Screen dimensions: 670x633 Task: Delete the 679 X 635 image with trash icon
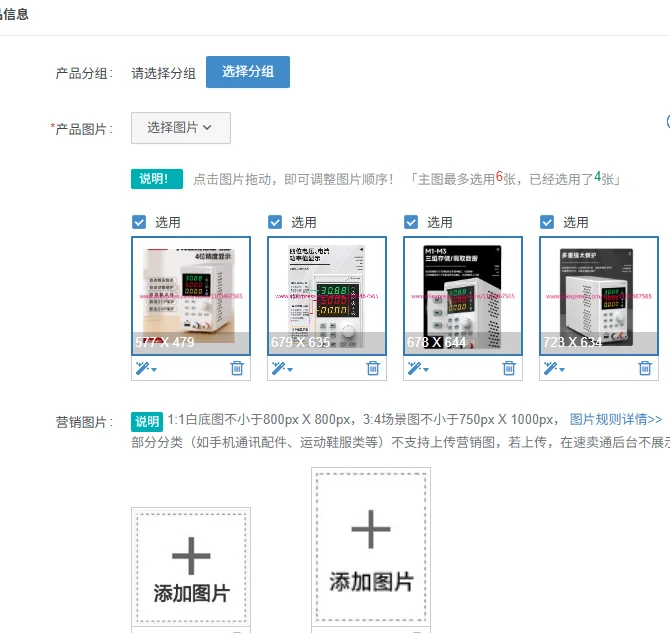(x=373, y=368)
